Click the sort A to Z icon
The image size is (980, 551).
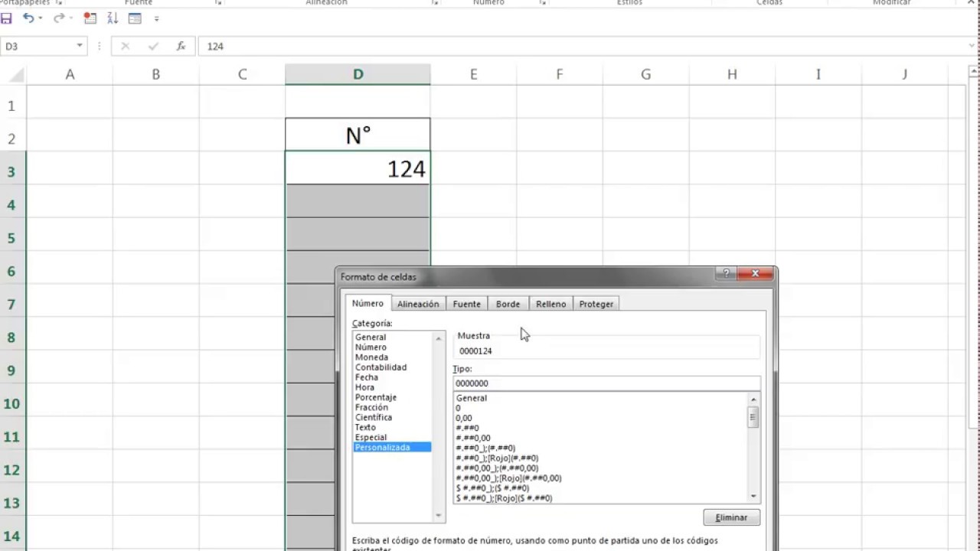(113, 18)
